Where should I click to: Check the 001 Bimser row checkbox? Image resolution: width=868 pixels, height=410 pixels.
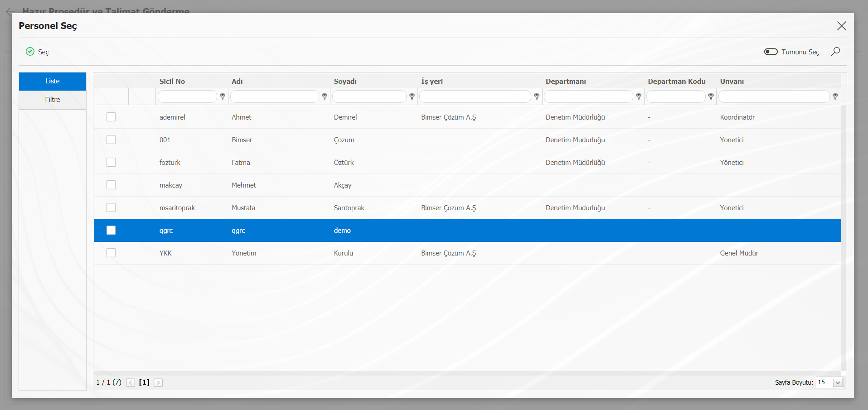111,140
